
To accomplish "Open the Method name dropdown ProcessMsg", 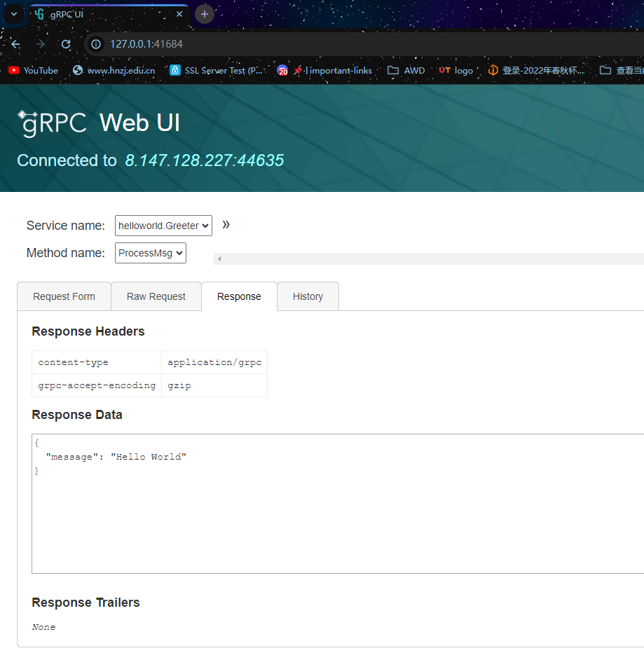I will click(x=151, y=253).
